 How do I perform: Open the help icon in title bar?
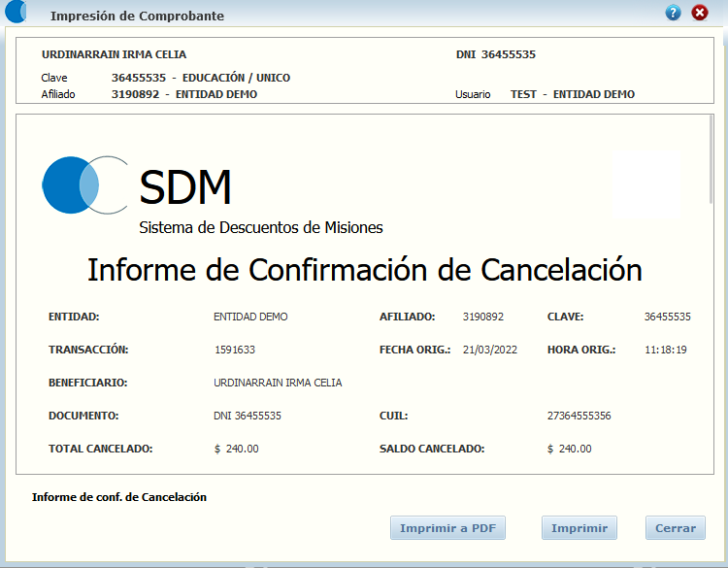click(673, 13)
